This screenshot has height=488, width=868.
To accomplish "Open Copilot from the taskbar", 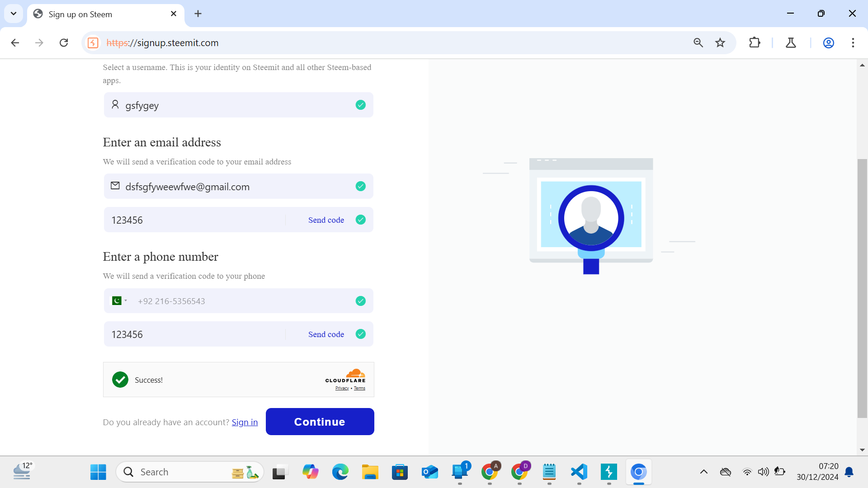I will [310, 471].
